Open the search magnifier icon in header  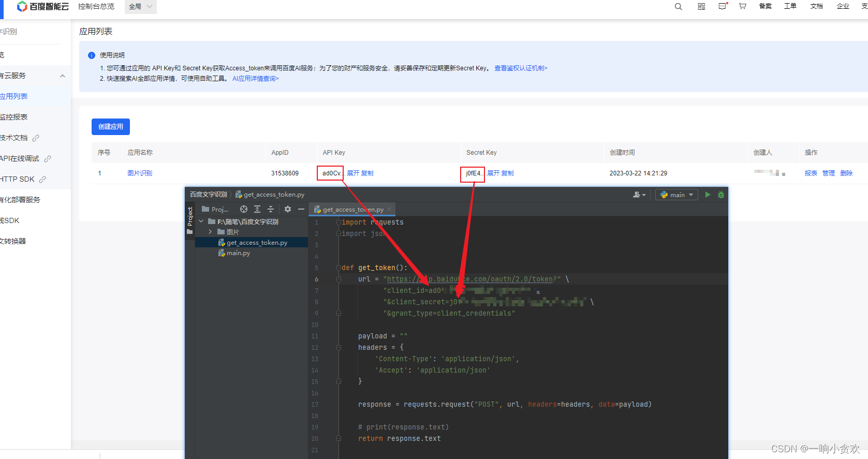tap(678, 7)
